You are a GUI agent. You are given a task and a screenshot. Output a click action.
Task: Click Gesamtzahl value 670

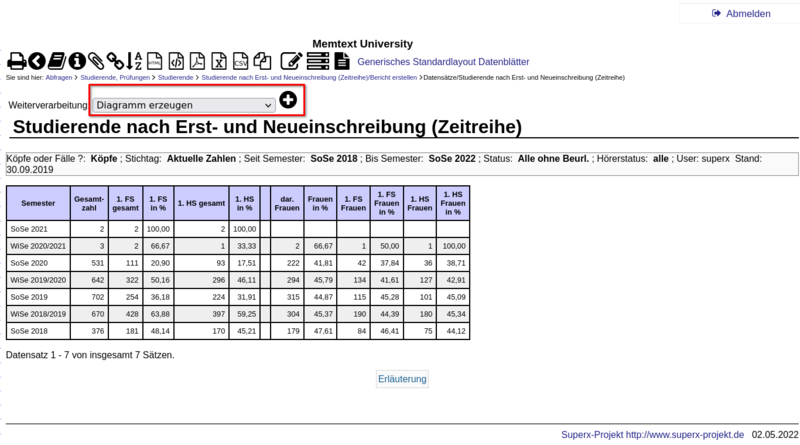(97, 314)
